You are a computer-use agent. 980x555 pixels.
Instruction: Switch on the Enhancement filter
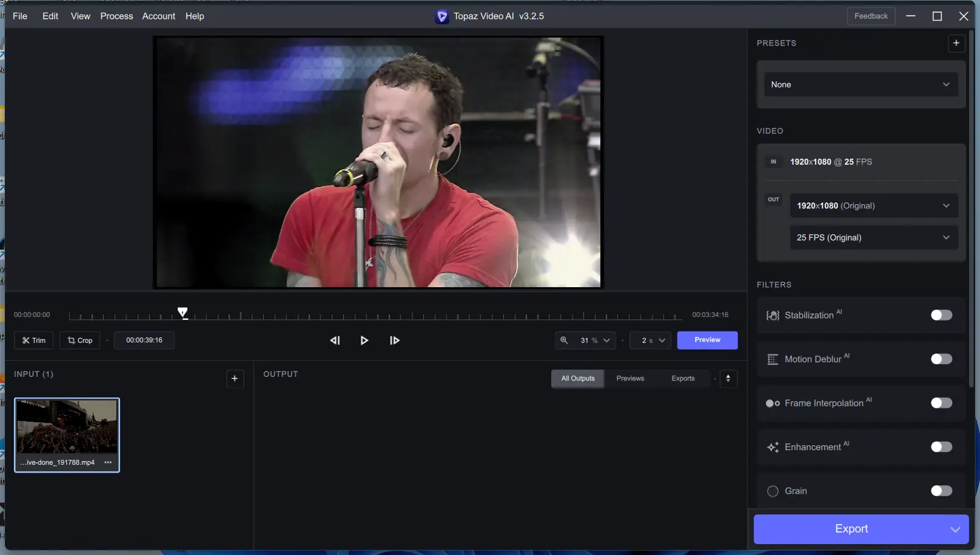coord(941,447)
